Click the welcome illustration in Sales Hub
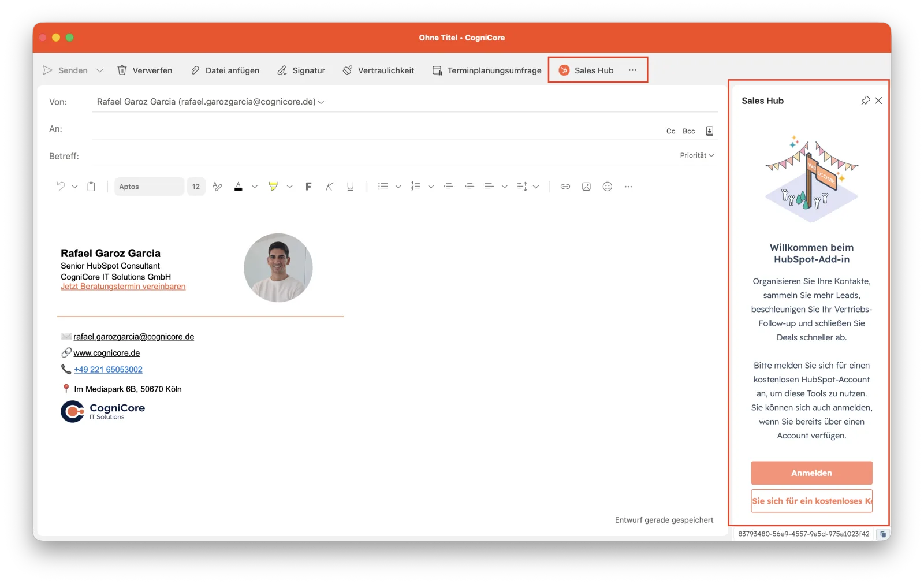This screenshot has height=584, width=924. (811, 179)
